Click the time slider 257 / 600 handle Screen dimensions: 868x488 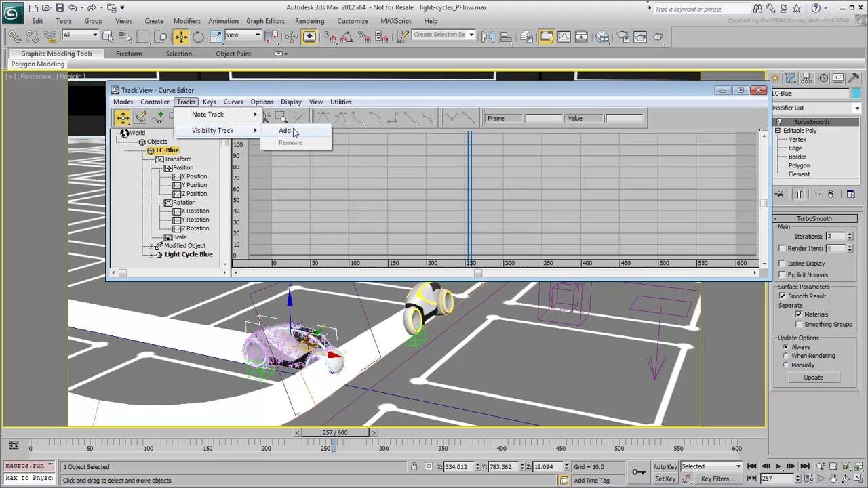coord(335,432)
